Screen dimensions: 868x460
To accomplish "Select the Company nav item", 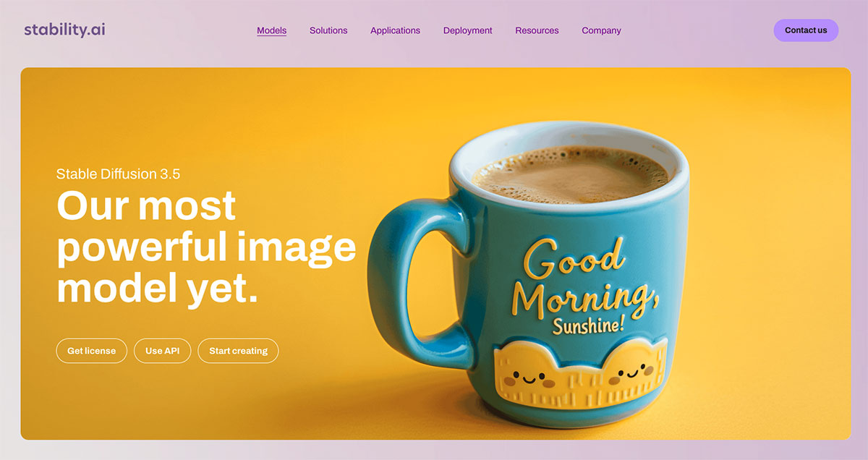I will coord(601,30).
